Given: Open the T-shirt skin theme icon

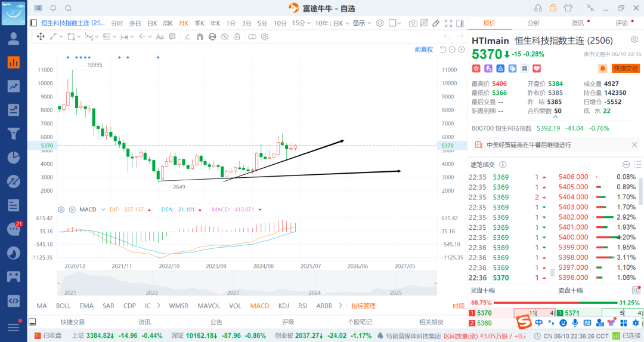Looking at the screenshot, I should coord(568,8).
